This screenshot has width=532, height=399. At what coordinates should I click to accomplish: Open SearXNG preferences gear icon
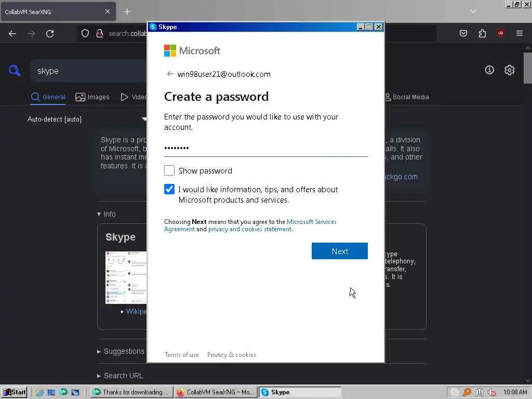[x=509, y=70]
